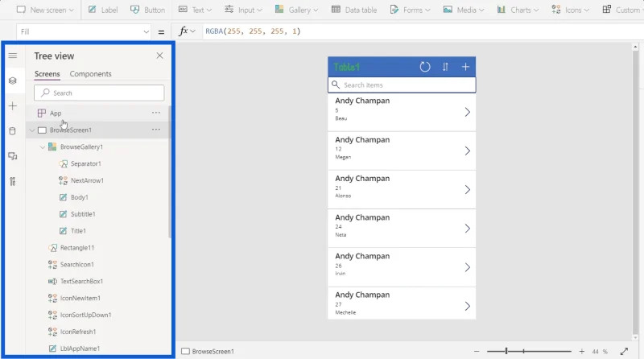Screen dimensions: 644x359
Task: Collapse the BrowseGallery1 node
Action: pyautogui.click(x=43, y=147)
